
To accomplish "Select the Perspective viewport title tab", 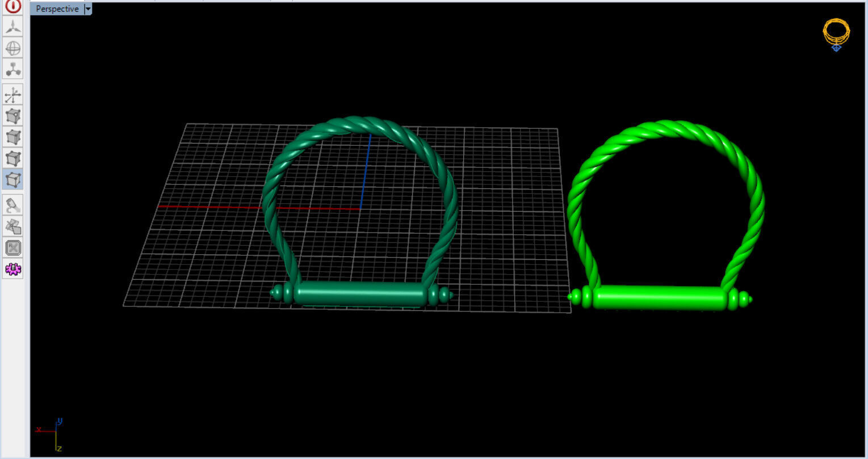I will click(57, 9).
